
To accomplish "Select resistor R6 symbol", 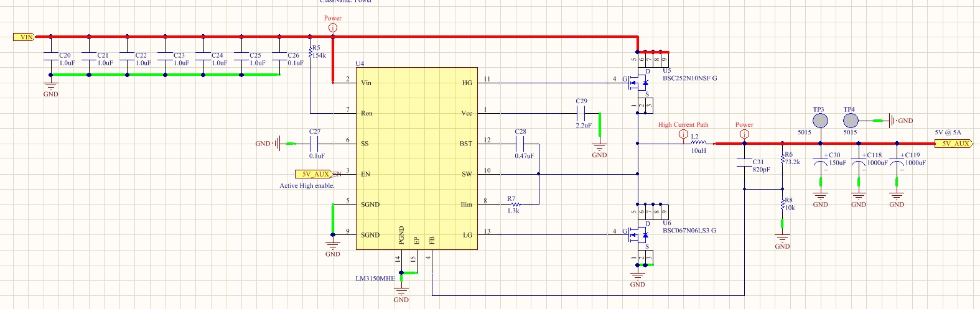I will tap(782, 159).
